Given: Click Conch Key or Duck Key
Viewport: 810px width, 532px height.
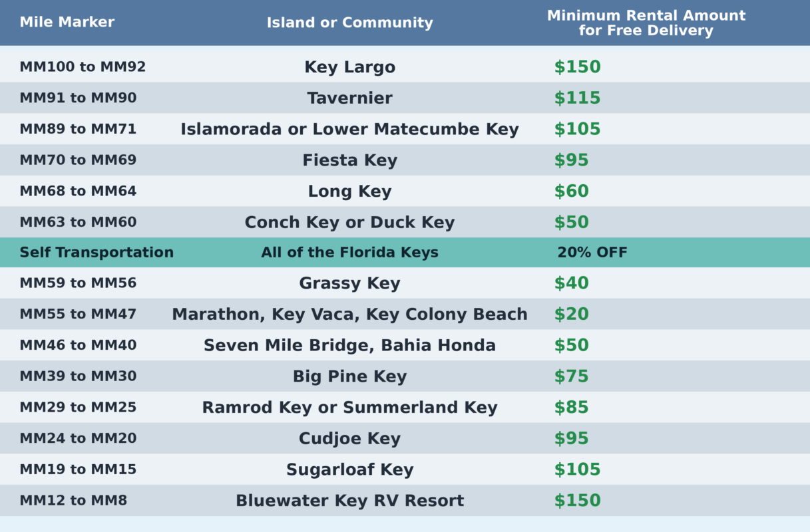Looking at the screenshot, I should 349,222.
